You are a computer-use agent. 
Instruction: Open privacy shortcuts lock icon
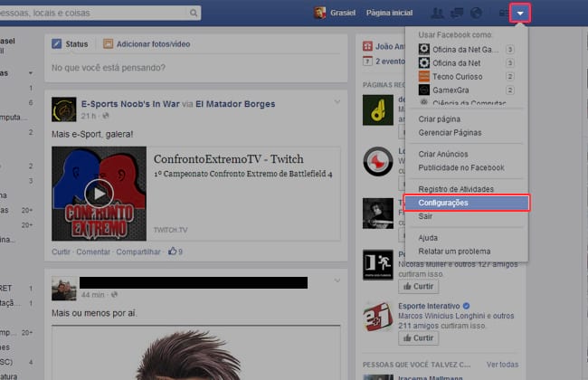[504, 14]
